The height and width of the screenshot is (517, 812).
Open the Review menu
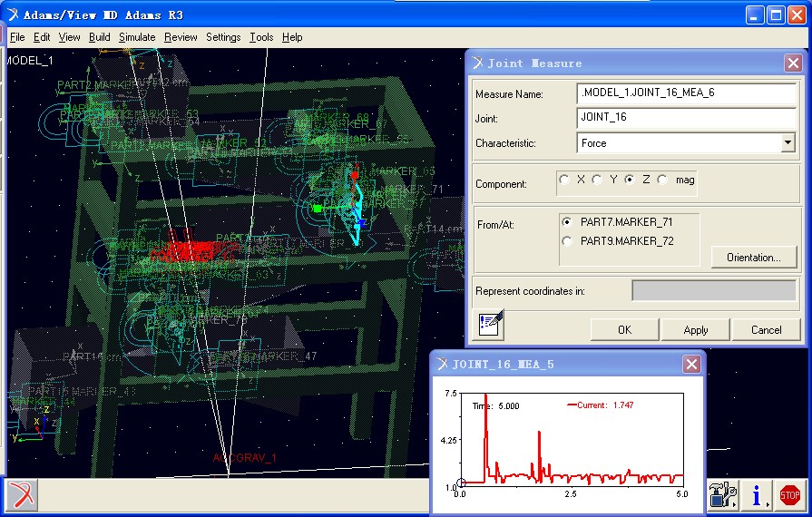point(181,37)
